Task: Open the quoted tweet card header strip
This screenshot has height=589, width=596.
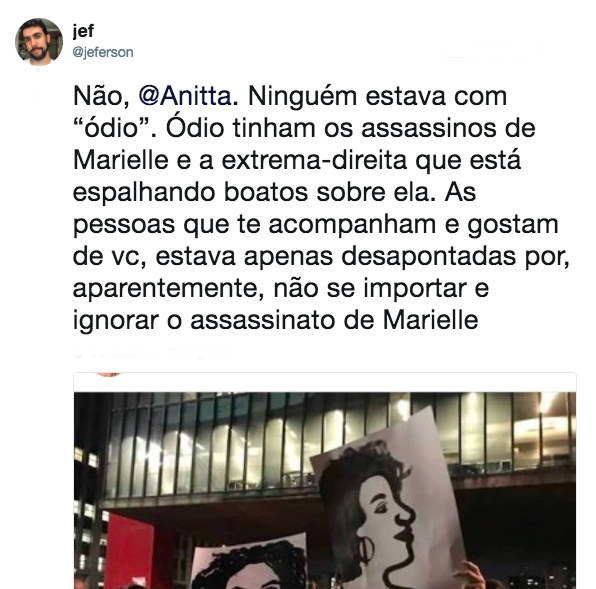Action: [x=325, y=382]
